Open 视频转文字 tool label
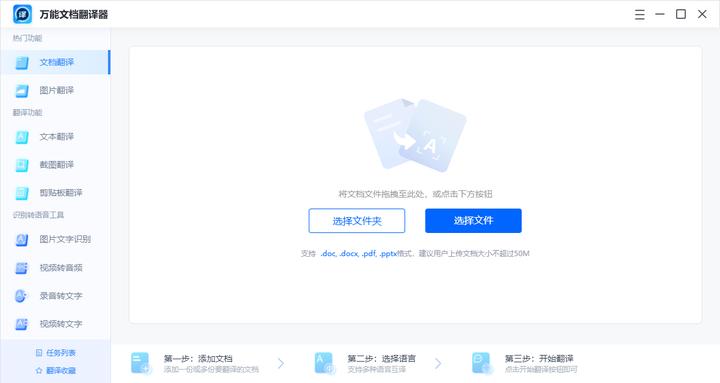This screenshot has width=720, height=383. 61,324
